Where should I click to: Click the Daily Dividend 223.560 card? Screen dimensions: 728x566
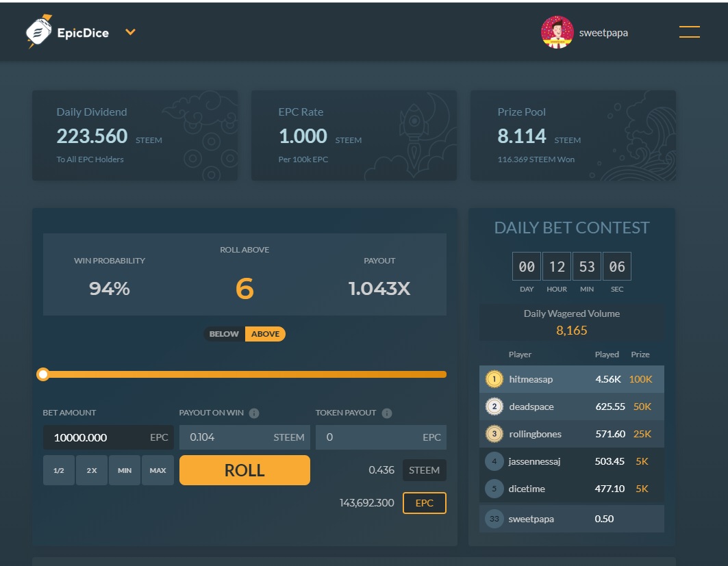135,136
